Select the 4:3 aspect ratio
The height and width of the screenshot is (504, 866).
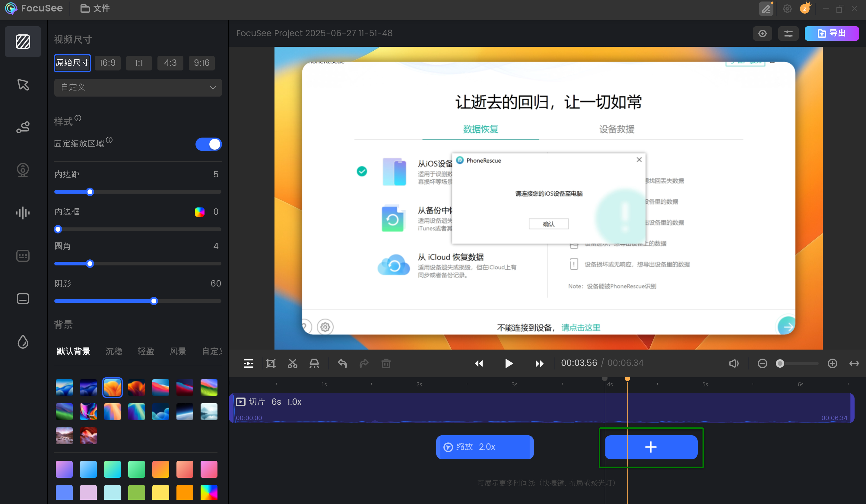tap(170, 63)
